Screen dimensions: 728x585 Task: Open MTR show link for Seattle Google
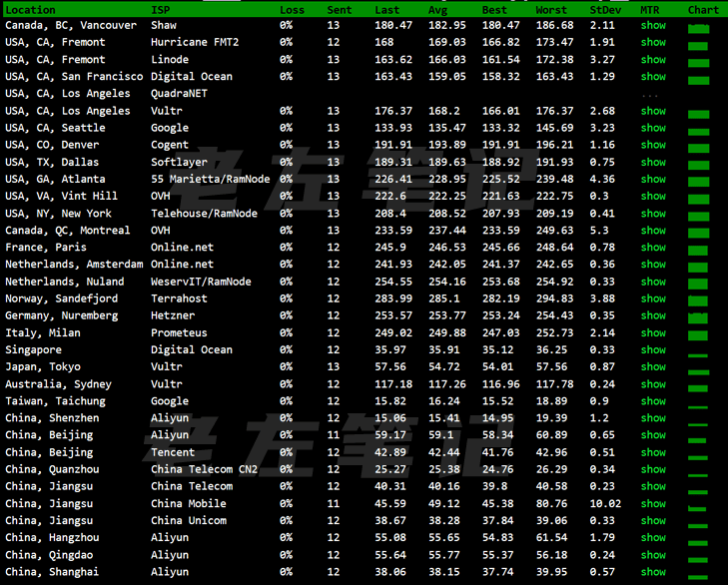(653, 128)
